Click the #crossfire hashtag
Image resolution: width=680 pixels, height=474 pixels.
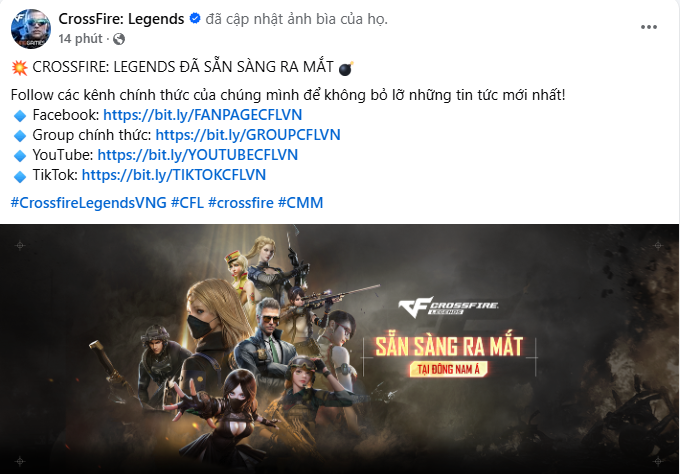241,203
